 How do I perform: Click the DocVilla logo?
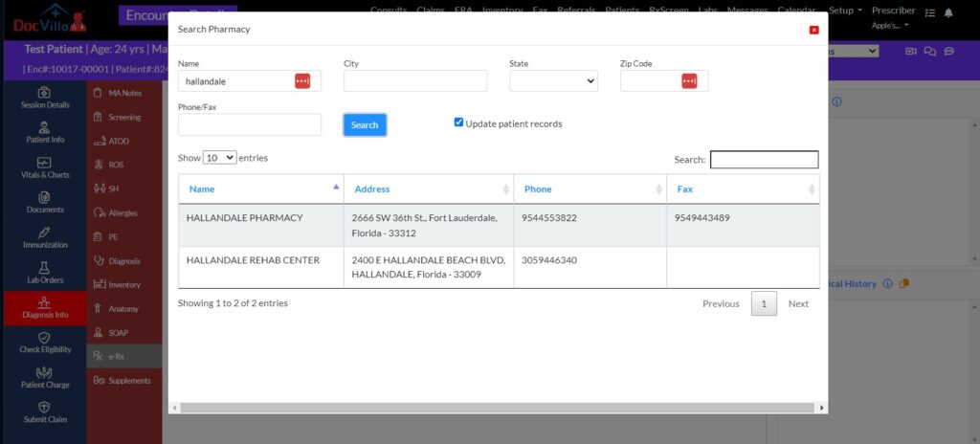click(50, 19)
